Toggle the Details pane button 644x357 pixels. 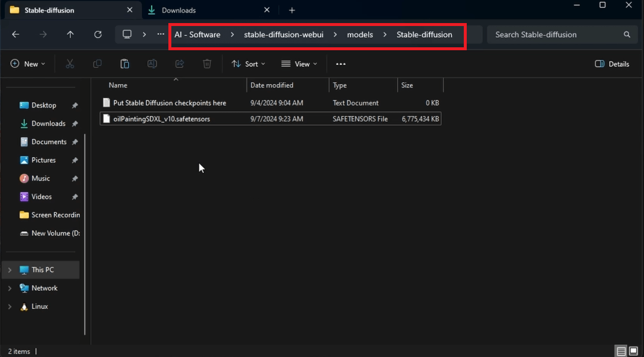[x=612, y=64]
